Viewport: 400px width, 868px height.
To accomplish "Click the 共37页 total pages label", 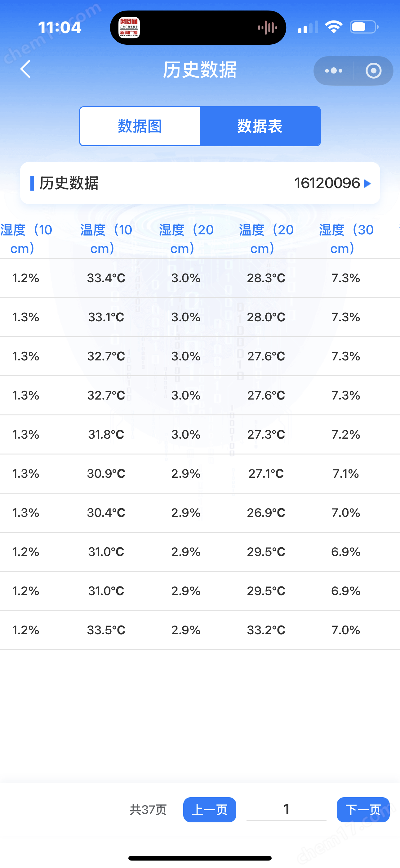I will pos(148,810).
